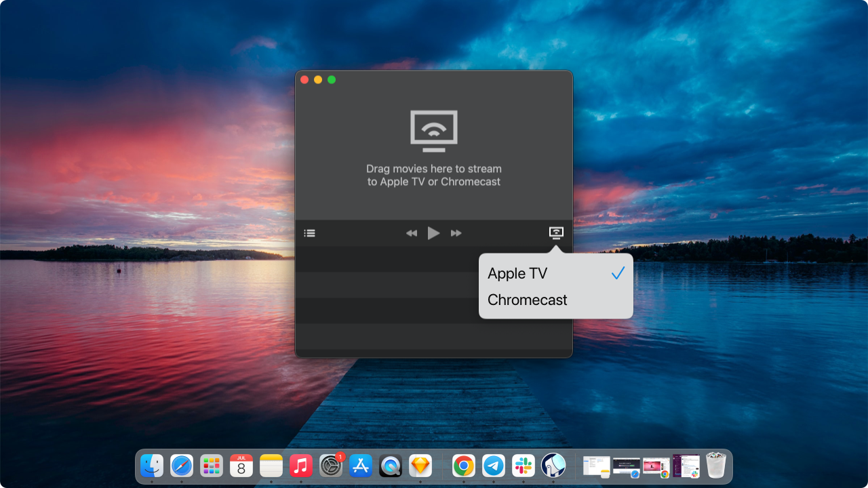
Task: Close the streaming app window
Action: [x=304, y=79]
